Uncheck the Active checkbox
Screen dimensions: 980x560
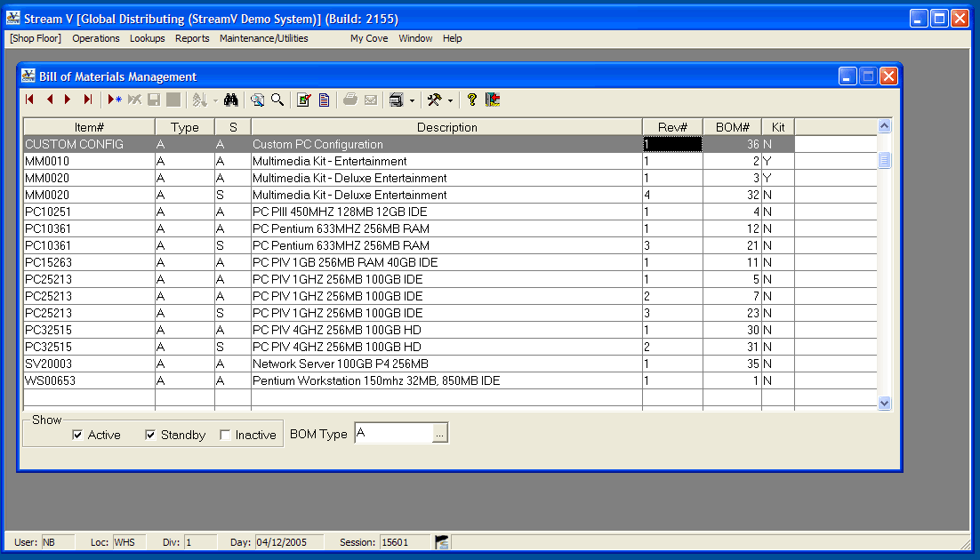[x=78, y=435]
